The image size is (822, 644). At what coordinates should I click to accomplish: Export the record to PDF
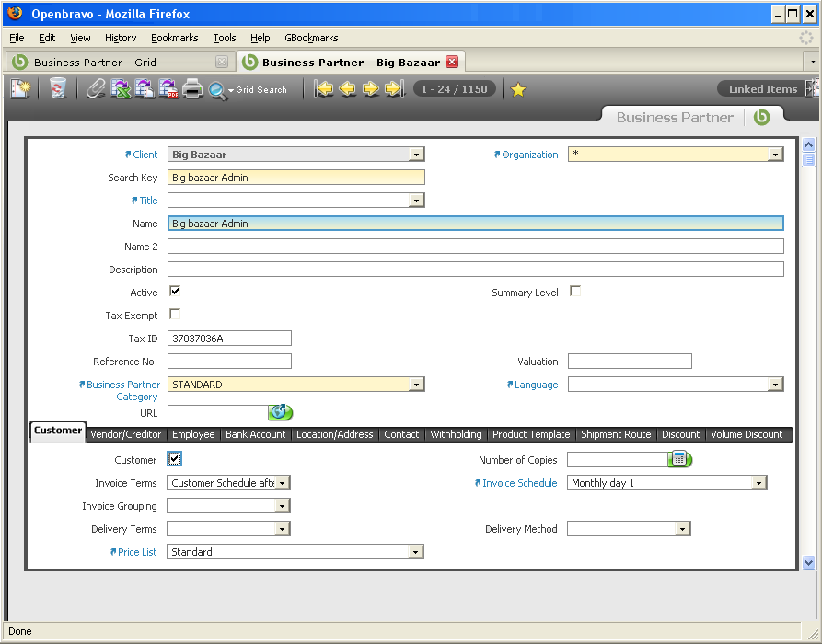pyautogui.click(x=168, y=89)
